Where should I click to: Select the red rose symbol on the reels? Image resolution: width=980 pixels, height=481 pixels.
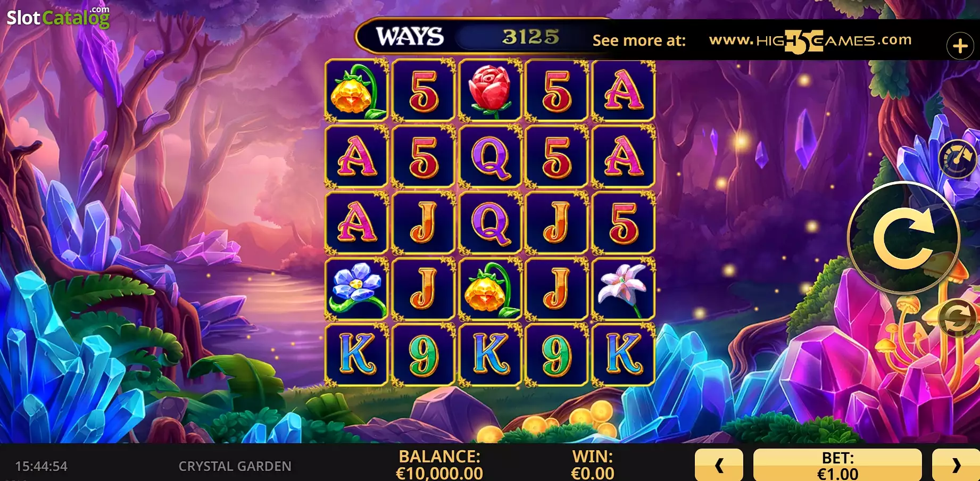(490, 90)
